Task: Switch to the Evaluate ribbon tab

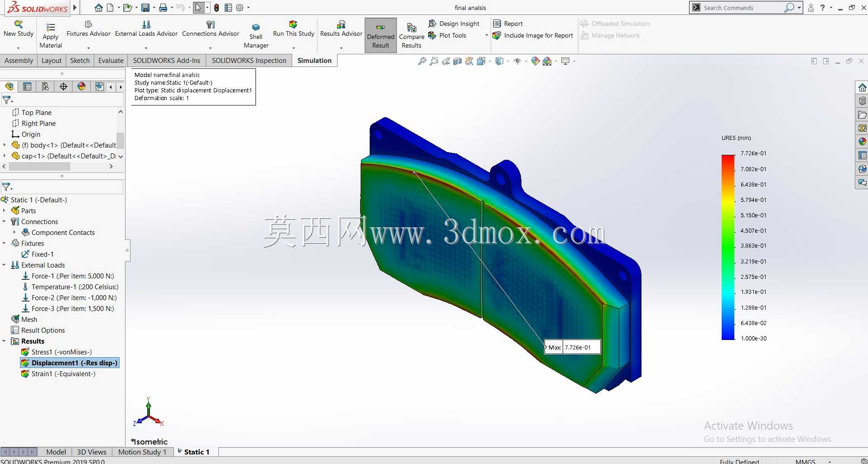Action: click(x=111, y=61)
